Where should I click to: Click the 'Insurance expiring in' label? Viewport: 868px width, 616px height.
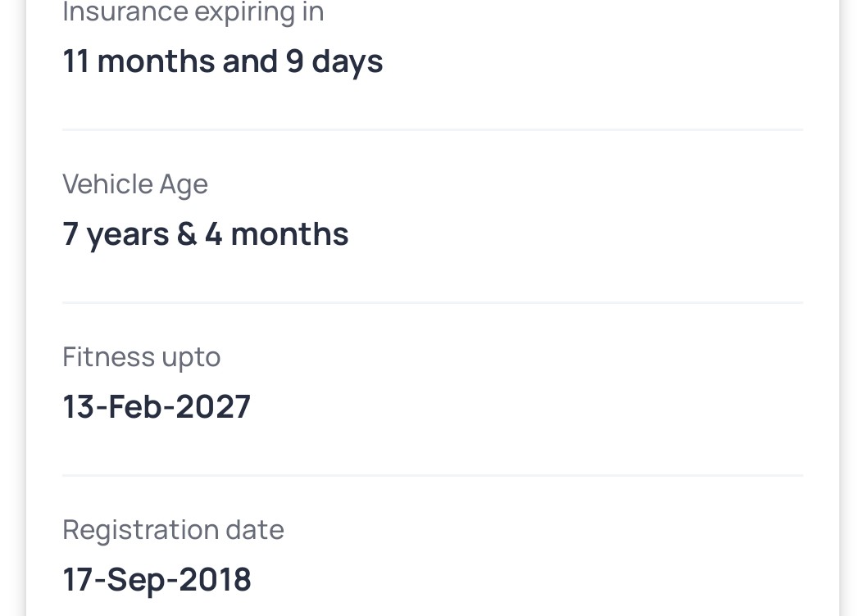193,12
